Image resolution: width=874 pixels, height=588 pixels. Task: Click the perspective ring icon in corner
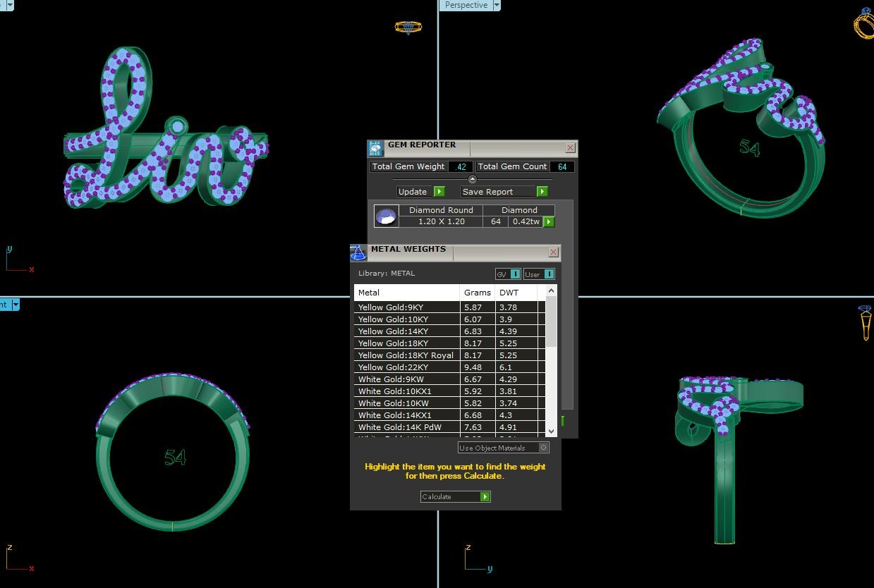(x=864, y=24)
